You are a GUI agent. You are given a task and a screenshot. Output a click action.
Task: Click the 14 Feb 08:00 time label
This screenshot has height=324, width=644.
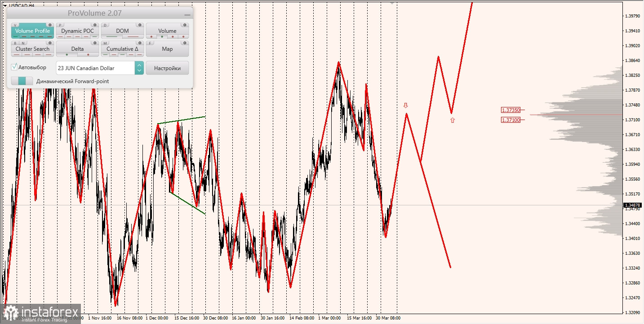tap(302, 318)
